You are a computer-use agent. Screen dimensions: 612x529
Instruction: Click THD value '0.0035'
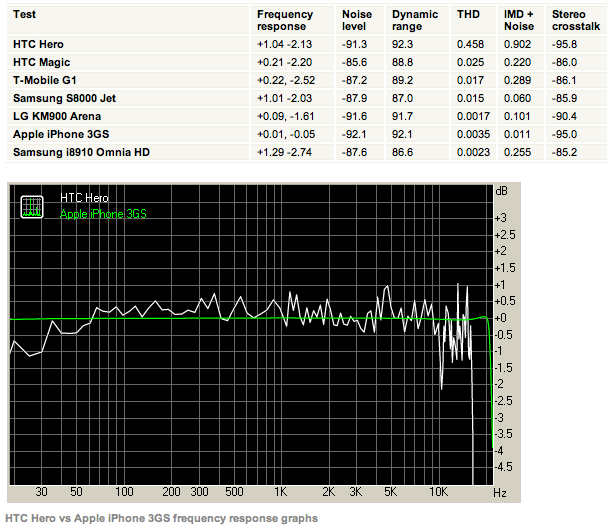click(x=473, y=134)
